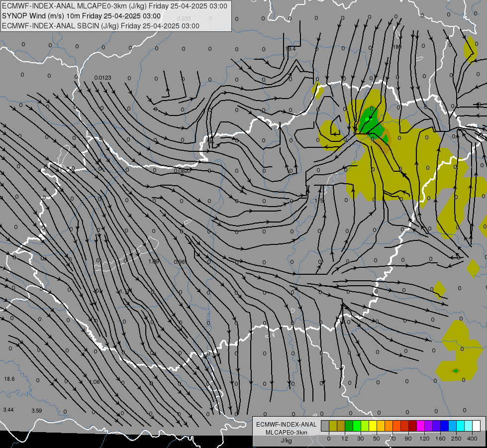Click the MLCAPE0-3km title line in header
The height and width of the screenshot is (448, 487).
pos(114,6)
